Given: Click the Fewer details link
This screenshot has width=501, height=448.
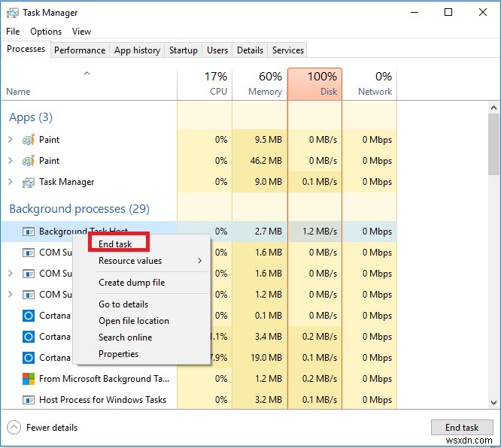Looking at the screenshot, I should pyautogui.click(x=52, y=428).
